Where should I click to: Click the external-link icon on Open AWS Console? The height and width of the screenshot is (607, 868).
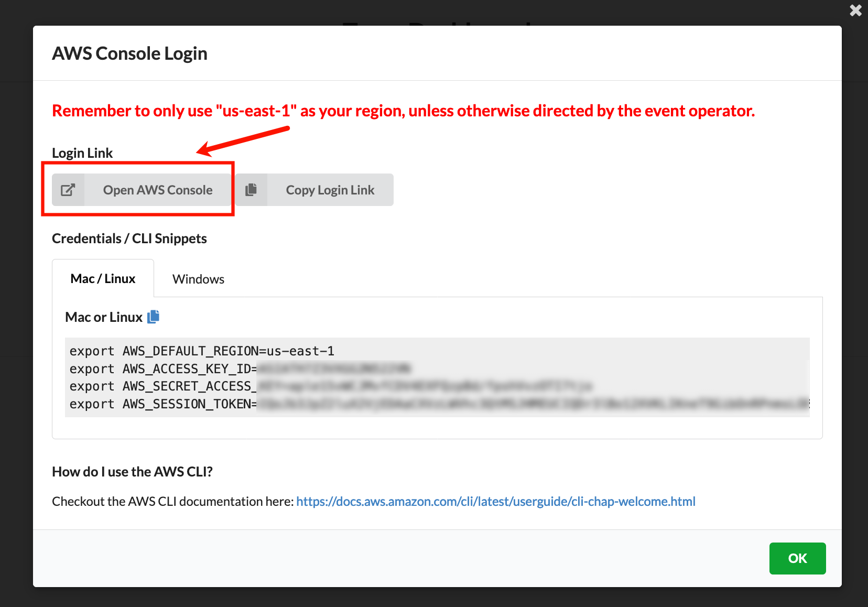pyautogui.click(x=68, y=190)
